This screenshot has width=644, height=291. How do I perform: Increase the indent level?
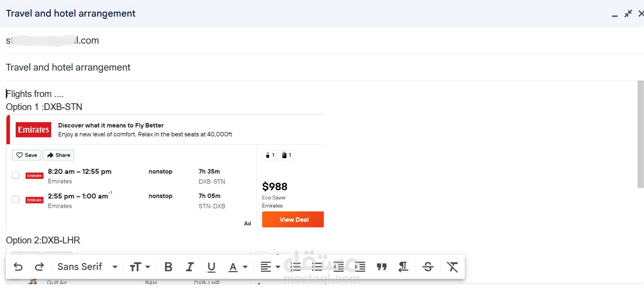(360, 267)
